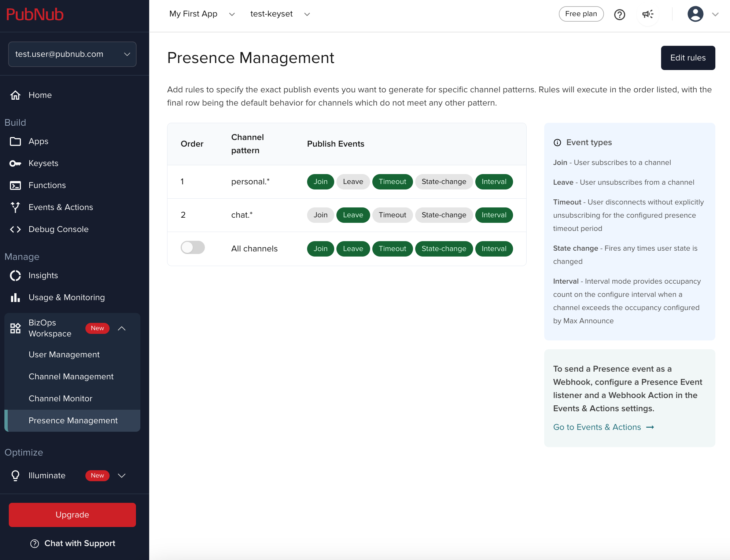Toggle the Timeout event for chat.* rule

[x=392, y=215]
